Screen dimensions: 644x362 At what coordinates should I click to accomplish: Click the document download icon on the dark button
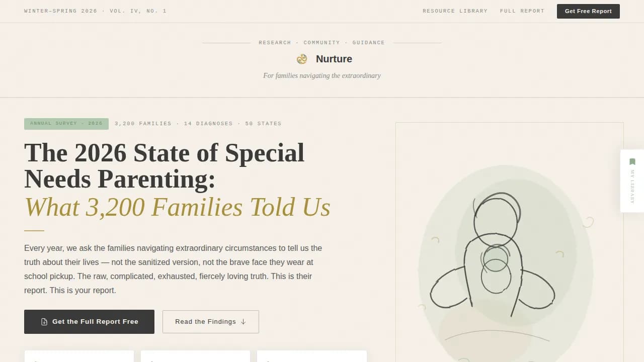point(44,322)
